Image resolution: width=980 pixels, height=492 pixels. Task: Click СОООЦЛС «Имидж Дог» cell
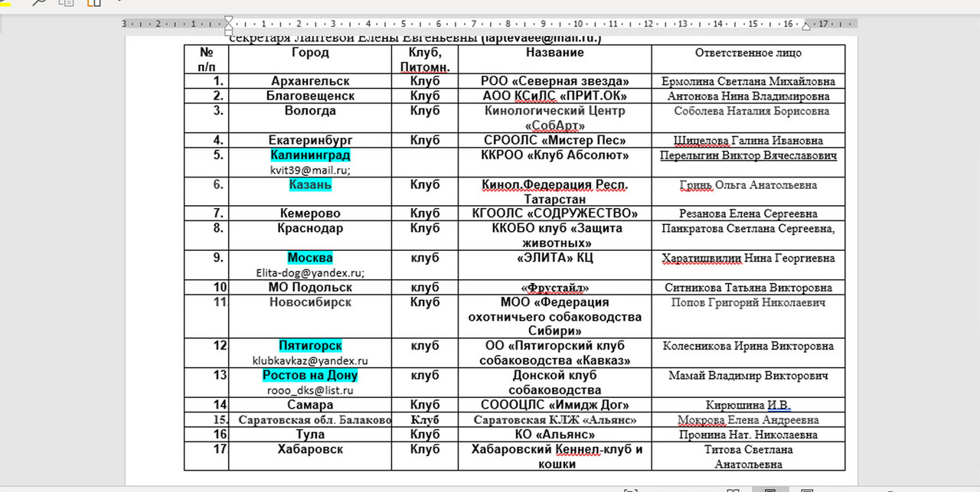pyautogui.click(x=555, y=405)
